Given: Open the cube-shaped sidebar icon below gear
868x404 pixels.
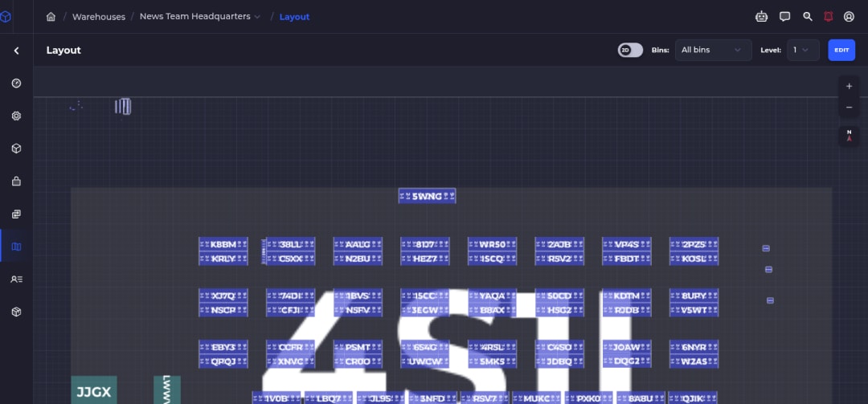Looking at the screenshot, I should click(17, 149).
